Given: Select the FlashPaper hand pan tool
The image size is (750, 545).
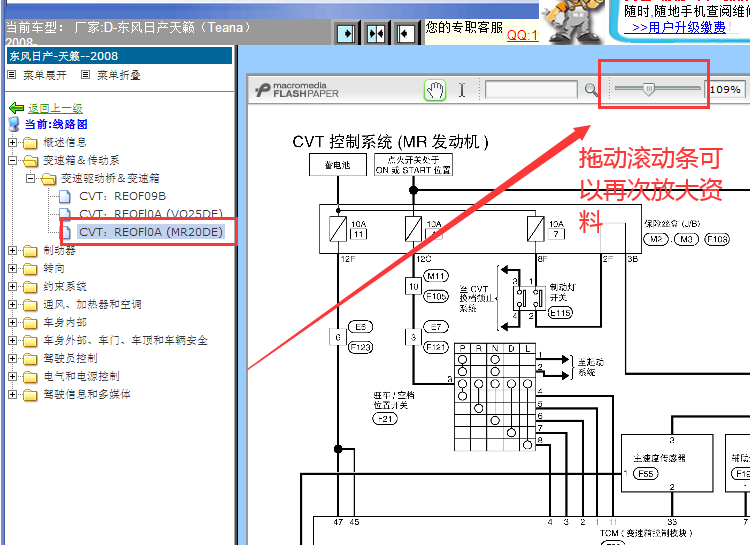Looking at the screenshot, I should (x=435, y=90).
